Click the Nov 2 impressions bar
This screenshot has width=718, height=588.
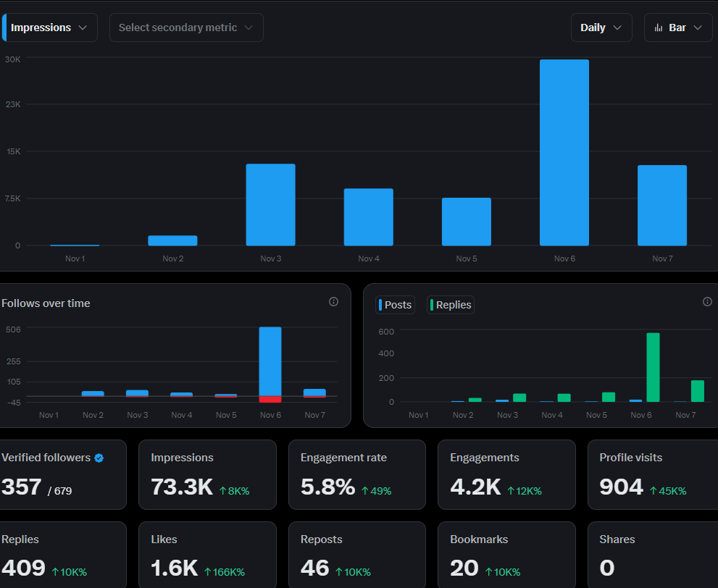(172, 240)
